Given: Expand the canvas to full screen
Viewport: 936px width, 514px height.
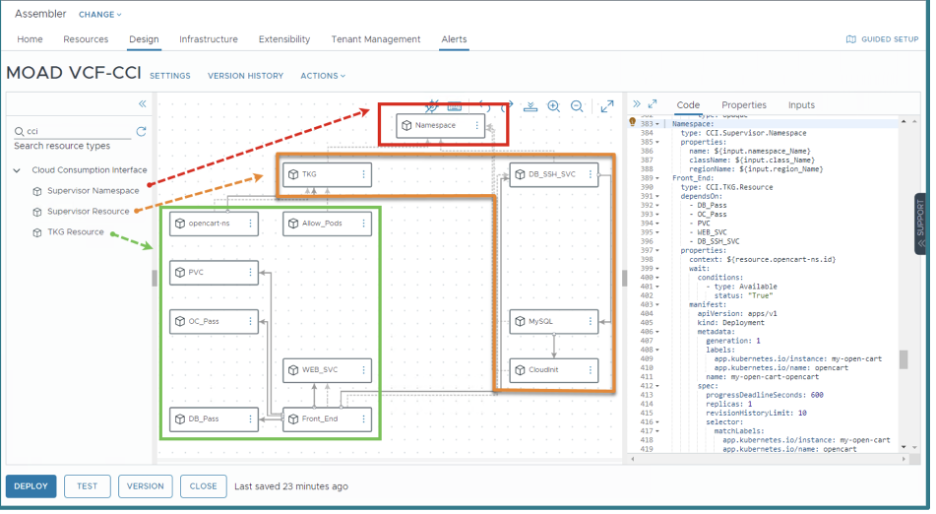Looking at the screenshot, I should [607, 106].
